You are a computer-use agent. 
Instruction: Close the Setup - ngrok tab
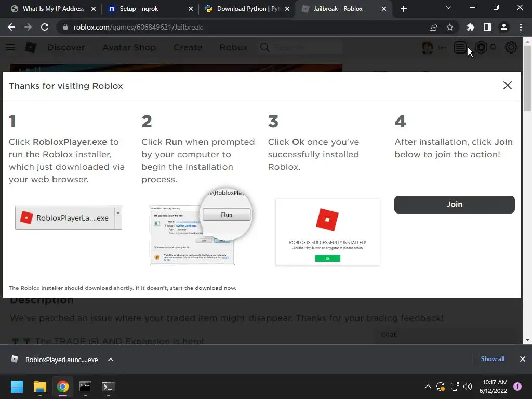pyautogui.click(x=191, y=9)
